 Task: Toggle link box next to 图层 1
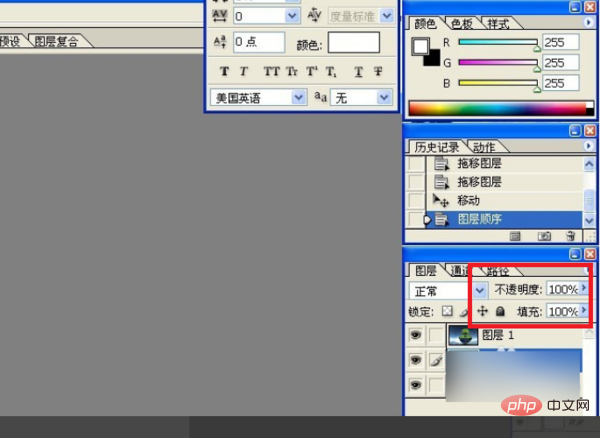pyautogui.click(x=436, y=335)
